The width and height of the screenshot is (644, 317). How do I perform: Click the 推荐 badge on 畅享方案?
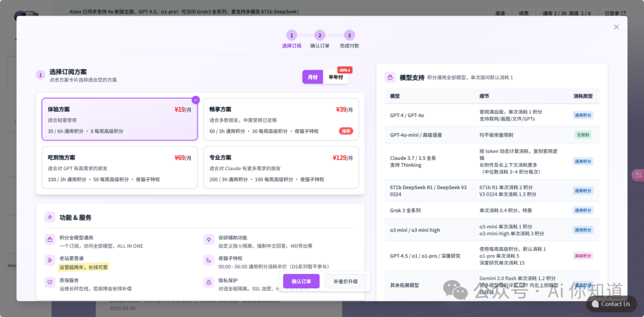pos(346,131)
